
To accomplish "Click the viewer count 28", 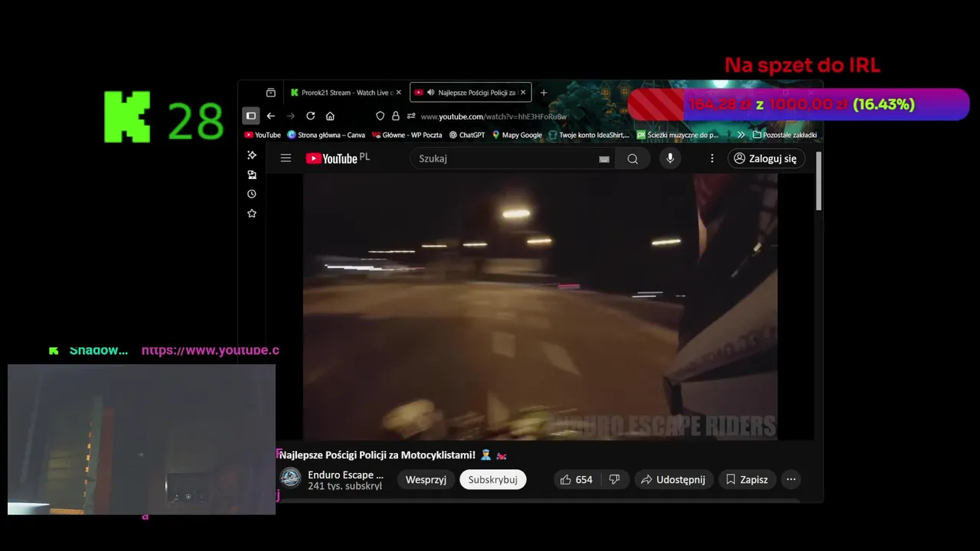I will tap(195, 121).
